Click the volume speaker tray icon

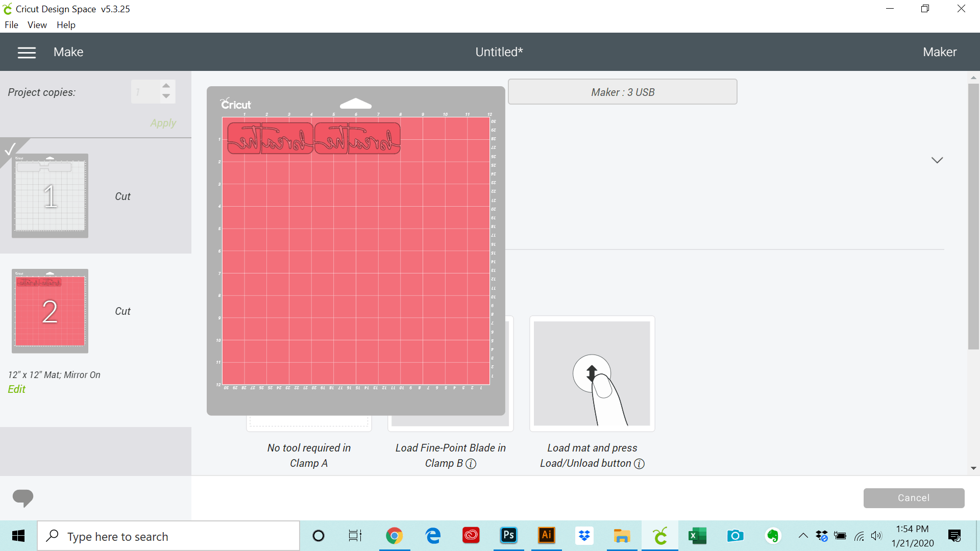click(876, 536)
